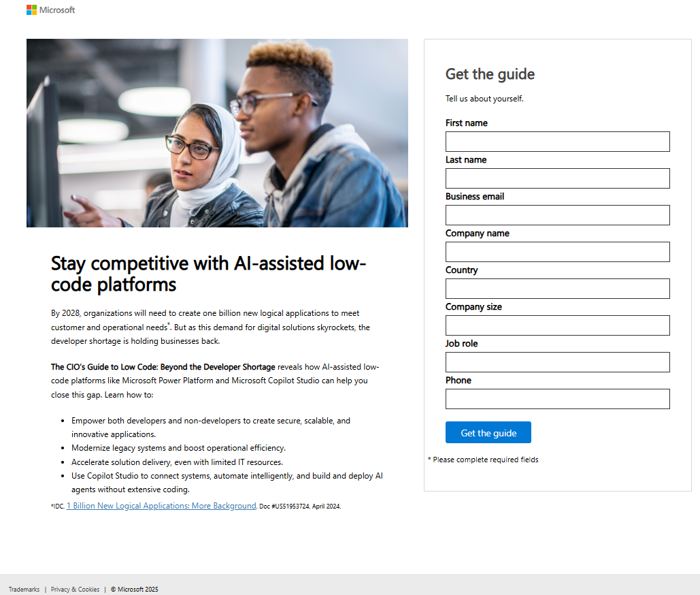Click the 'Get the guide' form heading
Viewport: 700px width, 595px height.
(490, 74)
